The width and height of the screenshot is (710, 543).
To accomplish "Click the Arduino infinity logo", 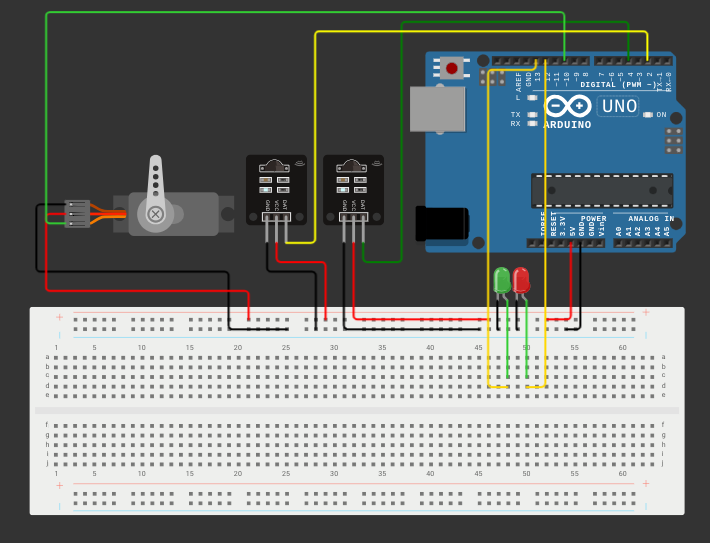I will coord(568,106).
